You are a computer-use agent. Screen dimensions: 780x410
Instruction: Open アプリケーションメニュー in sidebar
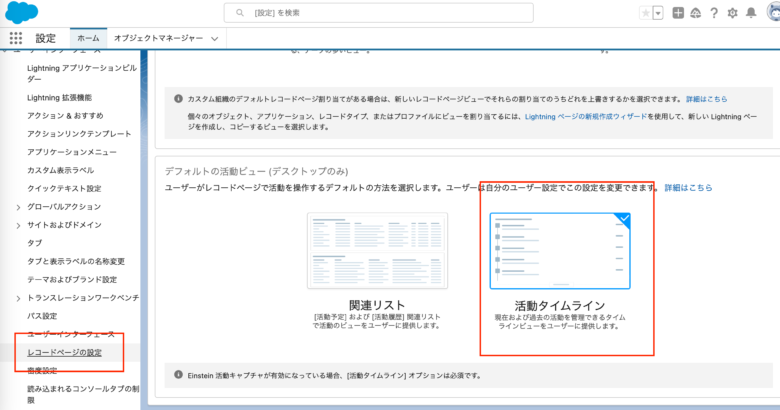tap(72, 152)
